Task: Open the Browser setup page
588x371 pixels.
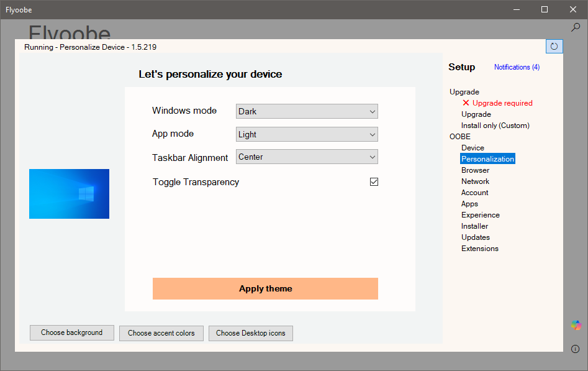Action: pos(475,170)
